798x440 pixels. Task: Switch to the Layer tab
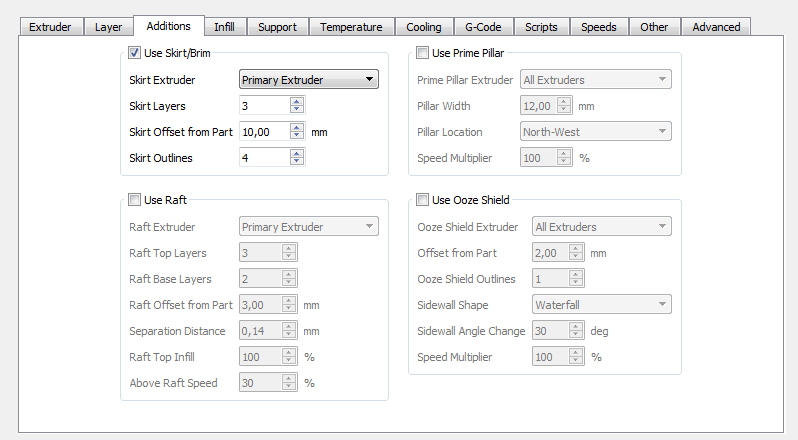[108, 27]
